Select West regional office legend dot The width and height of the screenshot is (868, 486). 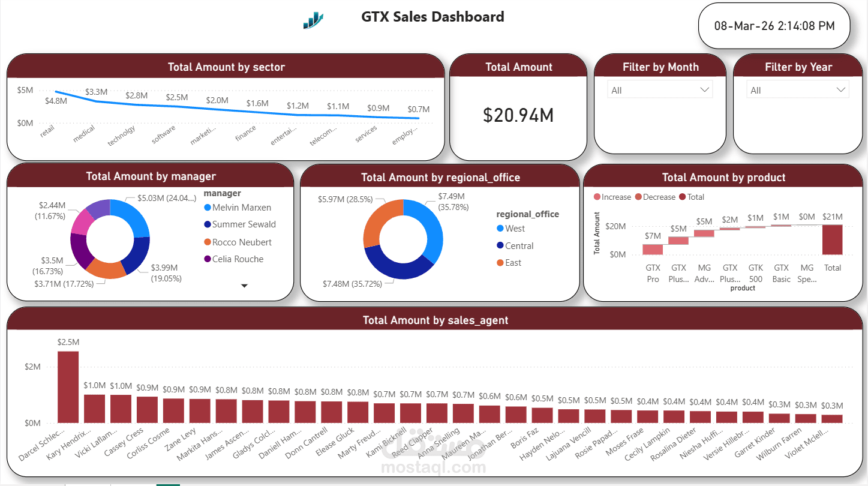(500, 229)
